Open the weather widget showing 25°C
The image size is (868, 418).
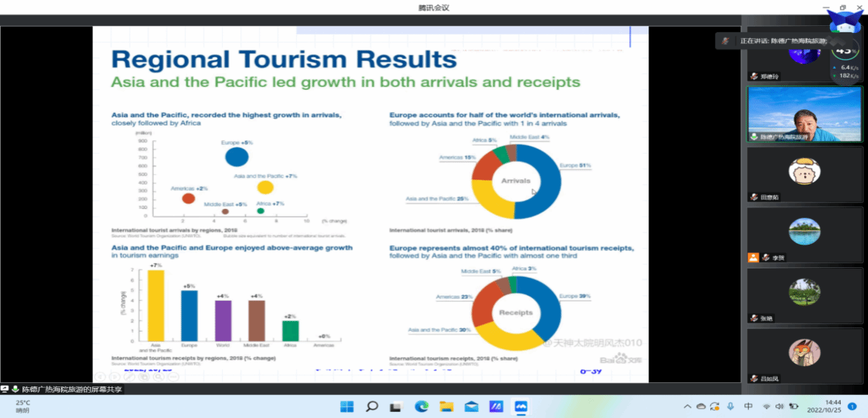22,406
